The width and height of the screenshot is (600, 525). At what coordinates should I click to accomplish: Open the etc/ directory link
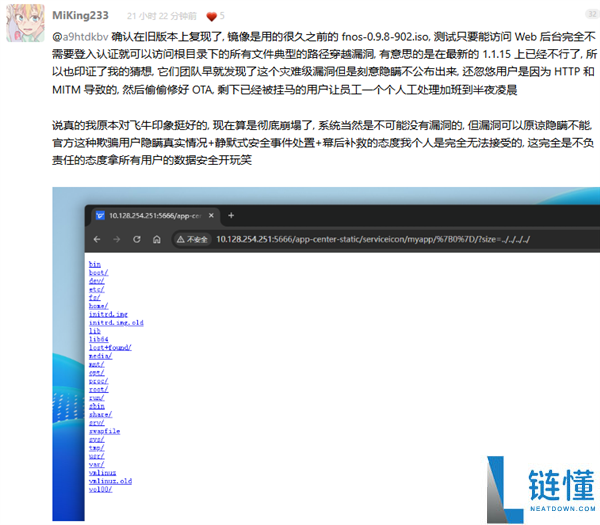pos(96,289)
